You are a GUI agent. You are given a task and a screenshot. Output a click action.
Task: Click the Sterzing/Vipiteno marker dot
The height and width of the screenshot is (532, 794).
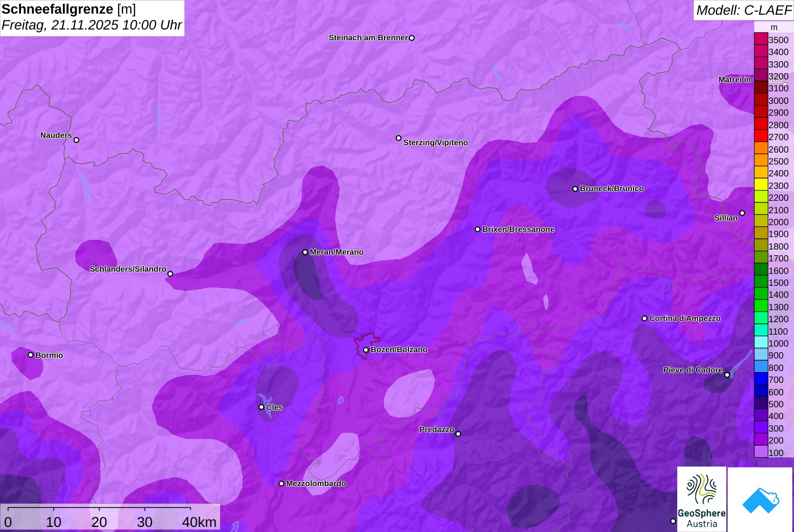pyautogui.click(x=399, y=138)
